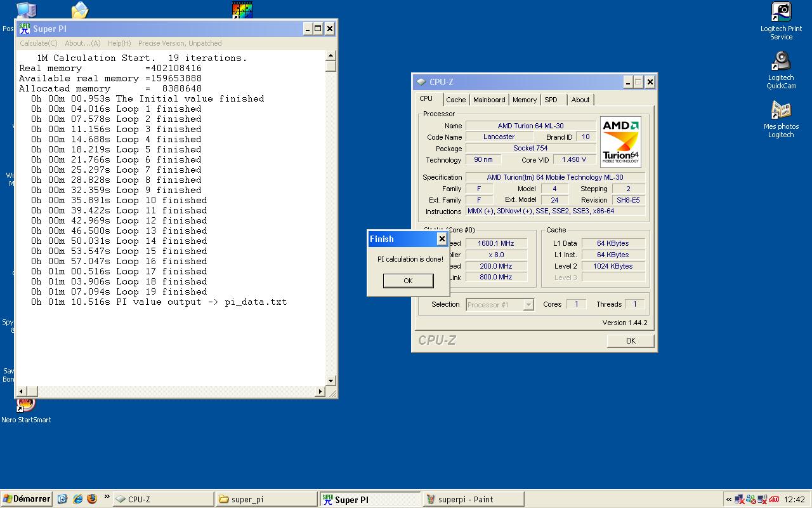Click the Messenger tray icon
The width and height of the screenshot is (812, 508).
click(751, 500)
